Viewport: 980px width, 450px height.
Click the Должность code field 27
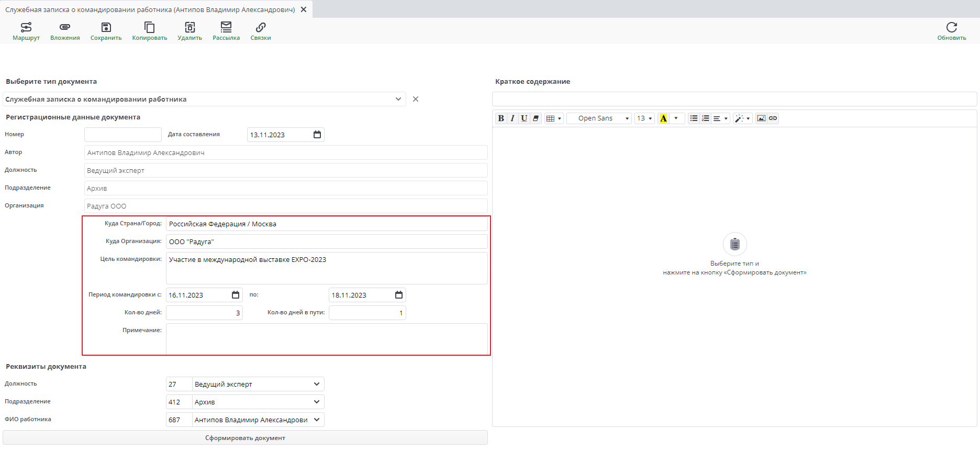coord(179,384)
